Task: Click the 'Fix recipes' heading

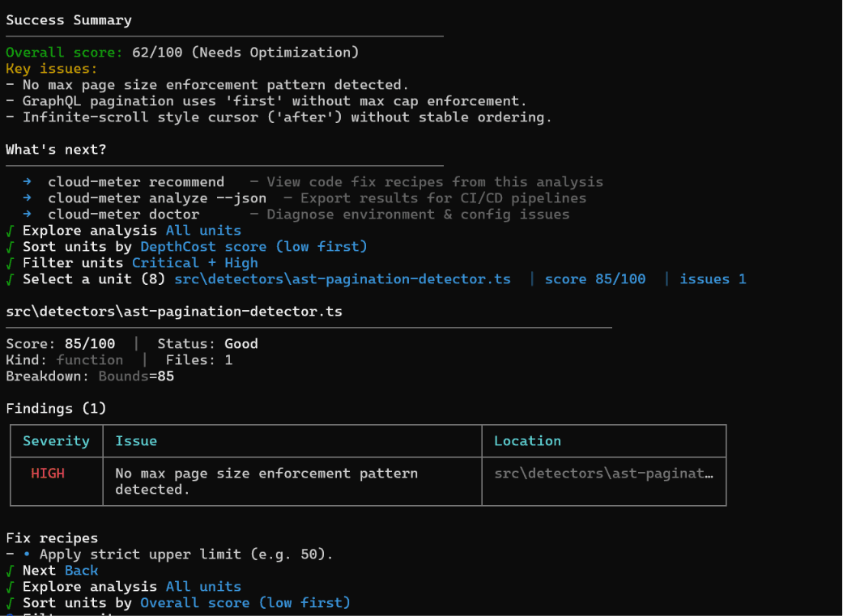Action: coord(52,538)
